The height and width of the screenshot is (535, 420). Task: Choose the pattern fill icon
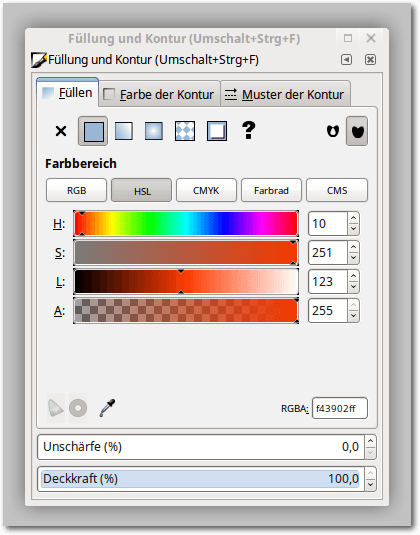point(185,131)
